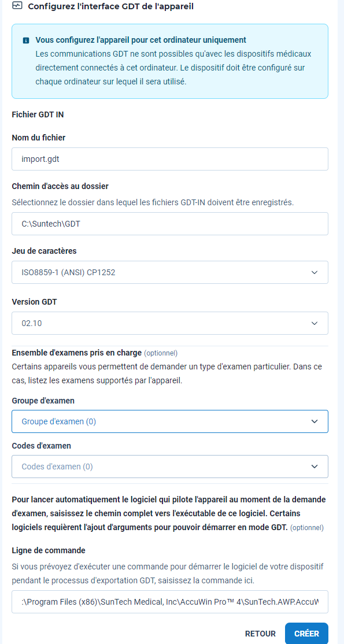Click the chevron on the Version GDT selector

point(315,323)
